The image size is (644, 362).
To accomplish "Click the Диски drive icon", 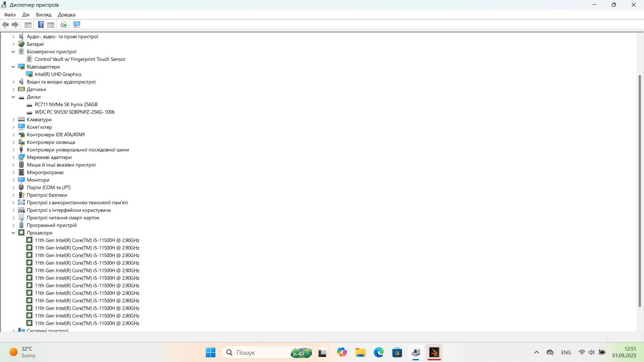I will click(x=21, y=97).
